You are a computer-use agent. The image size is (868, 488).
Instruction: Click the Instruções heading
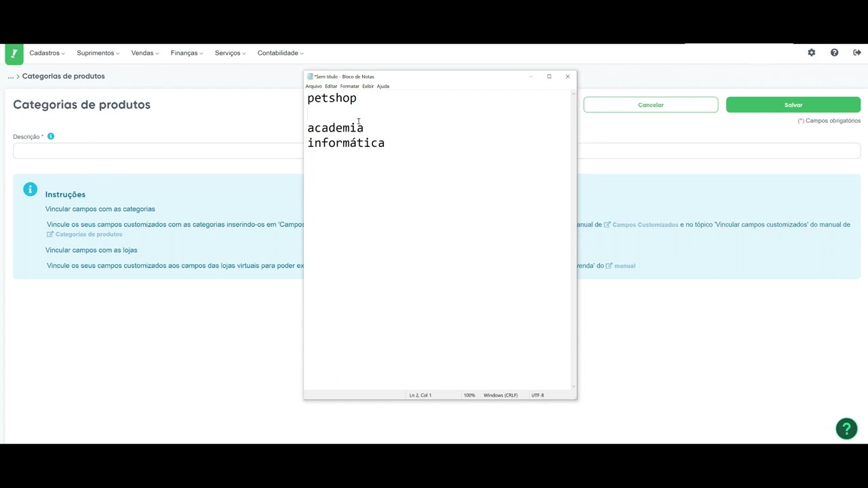(x=65, y=195)
